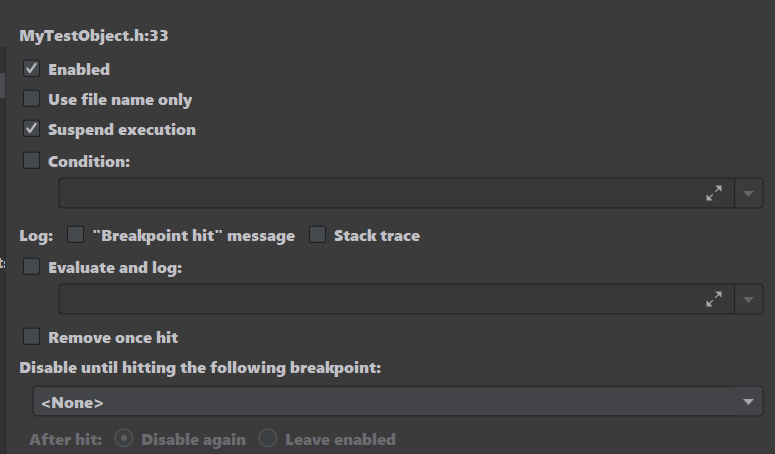Enable the Condition checkbox
The image size is (775, 454).
pos(32,160)
